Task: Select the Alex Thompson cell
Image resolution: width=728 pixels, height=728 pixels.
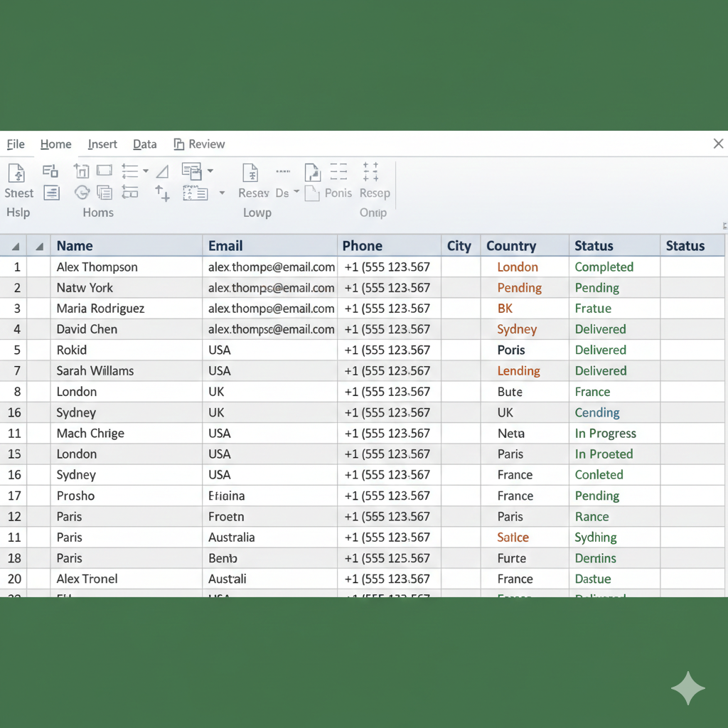Action: tap(97, 267)
